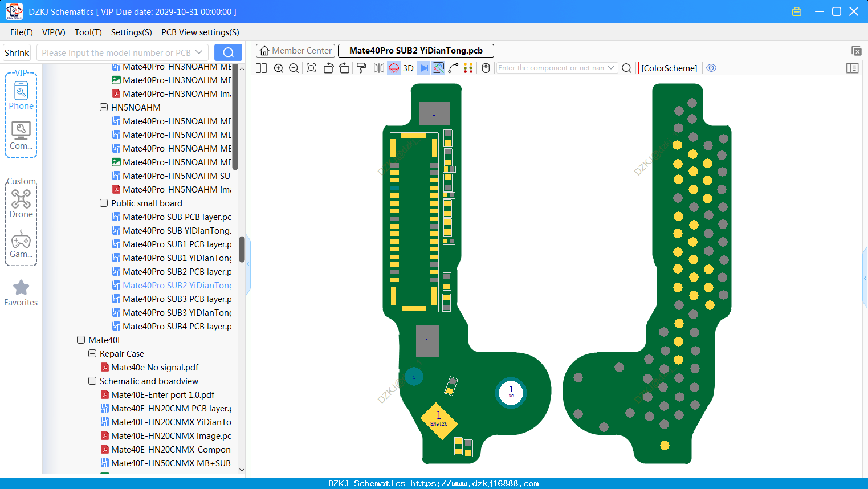Collapse the Repair Case node

[x=92, y=353]
